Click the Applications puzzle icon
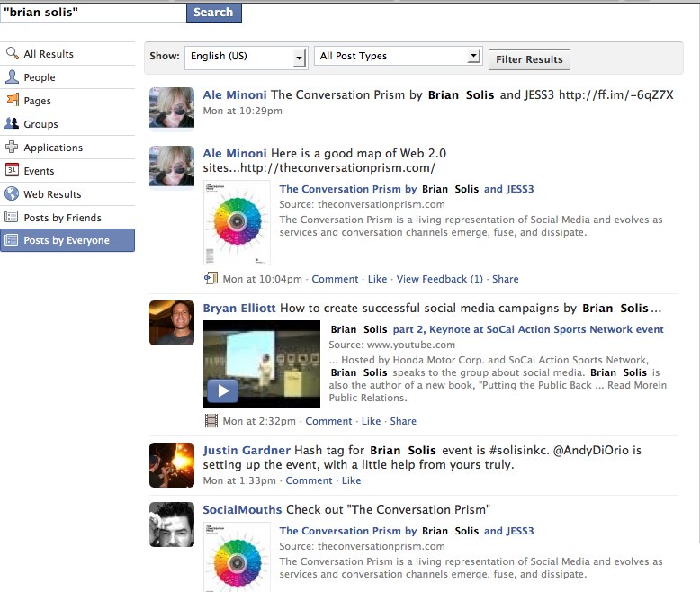700x592 pixels. [x=12, y=147]
